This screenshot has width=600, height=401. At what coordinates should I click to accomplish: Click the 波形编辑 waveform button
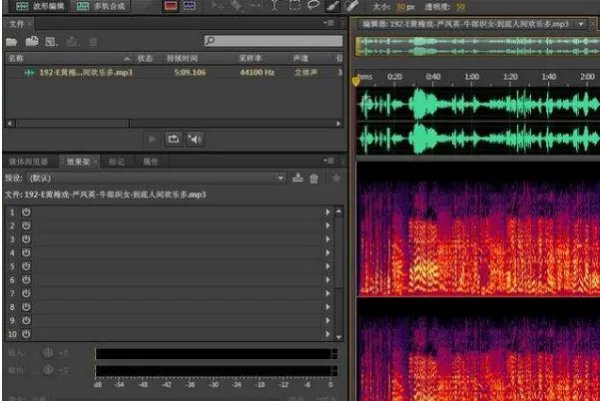click(38, 6)
